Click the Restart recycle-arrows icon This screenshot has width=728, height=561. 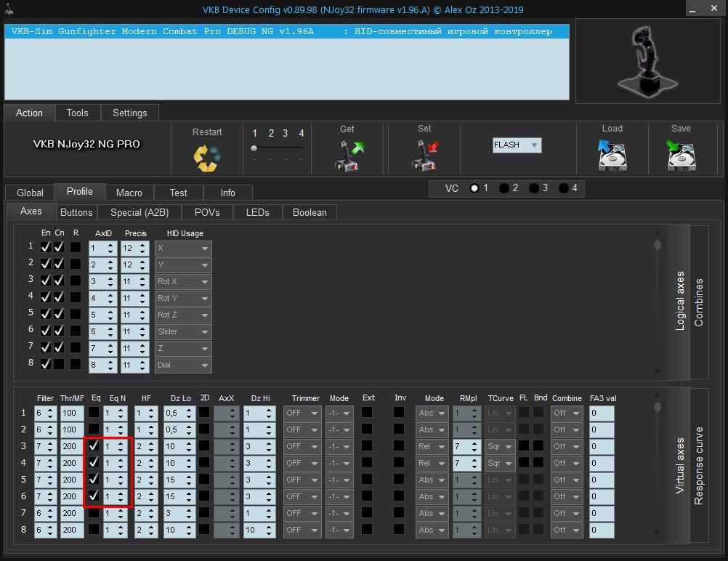[x=206, y=158]
